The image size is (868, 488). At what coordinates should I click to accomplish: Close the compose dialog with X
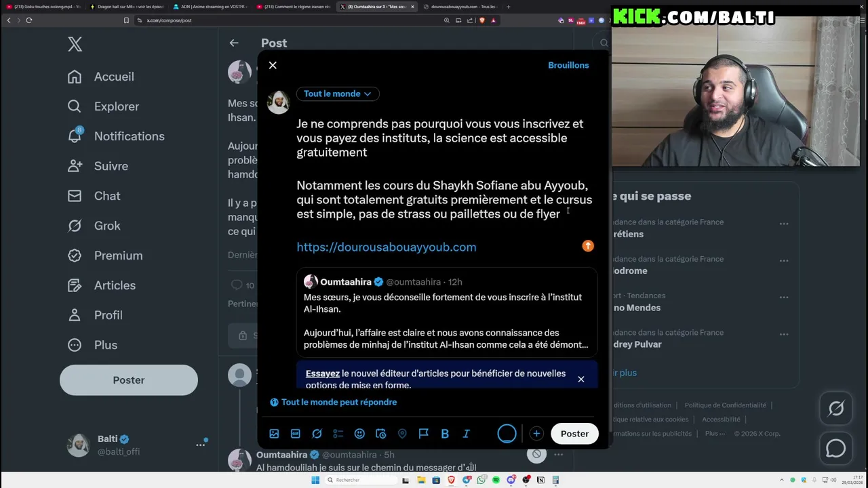click(x=273, y=65)
